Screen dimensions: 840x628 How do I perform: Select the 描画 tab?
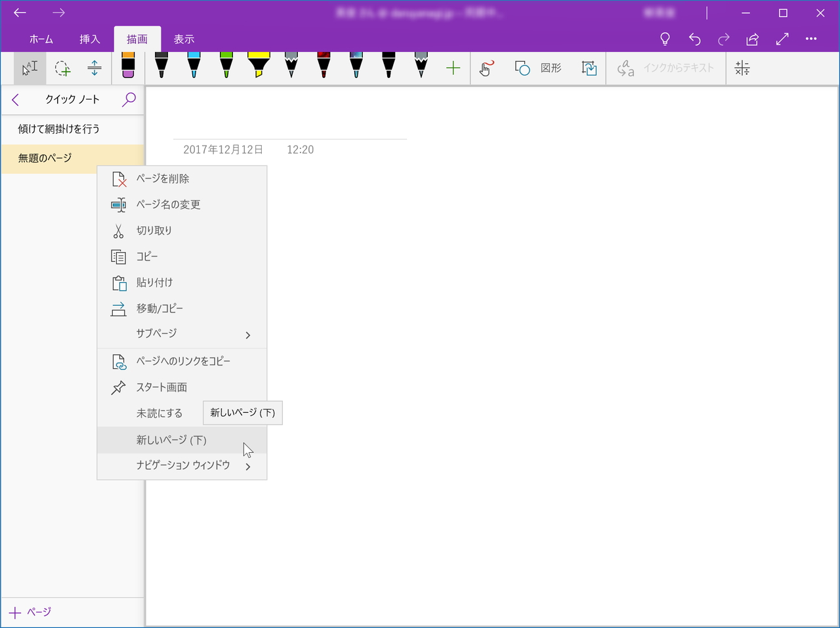click(137, 39)
